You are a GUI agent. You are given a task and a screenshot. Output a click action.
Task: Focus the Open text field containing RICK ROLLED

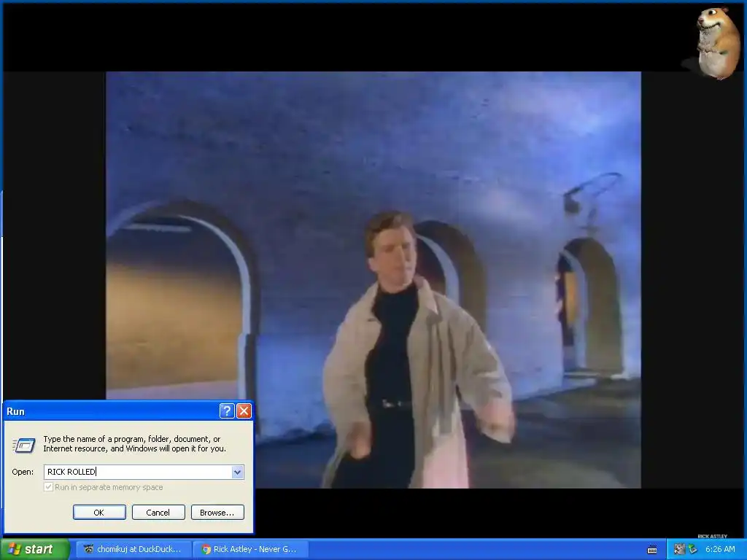click(x=138, y=472)
